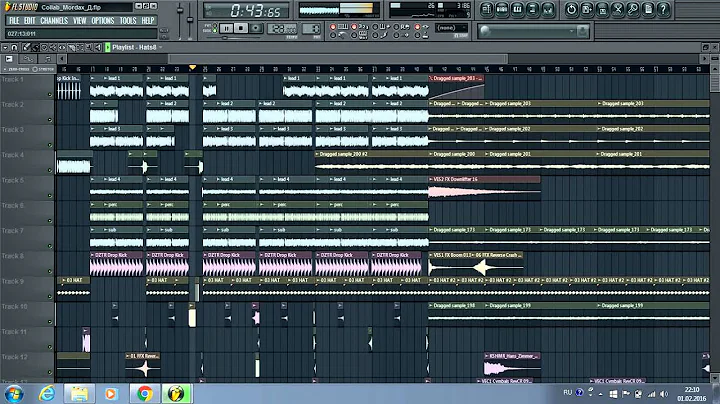This screenshot has width=720, height=404.
Task: Click the horizontal playlist scrollbar
Action: [338, 59]
